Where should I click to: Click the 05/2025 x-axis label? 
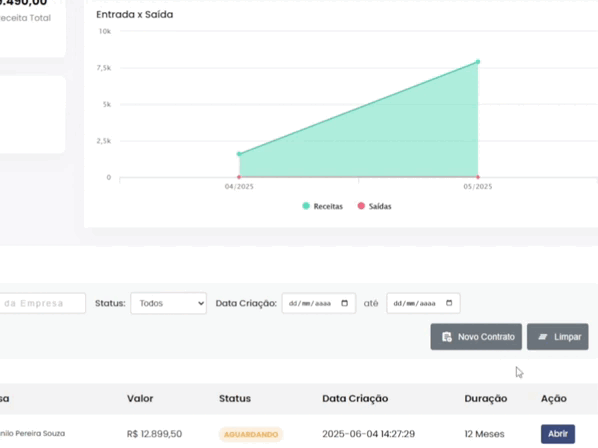(x=478, y=186)
